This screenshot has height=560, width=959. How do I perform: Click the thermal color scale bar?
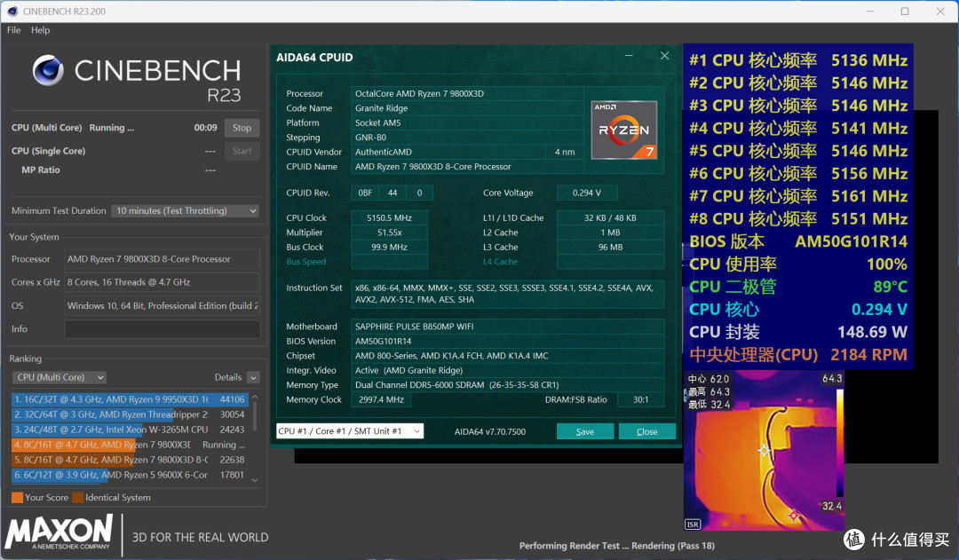coord(840,443)
